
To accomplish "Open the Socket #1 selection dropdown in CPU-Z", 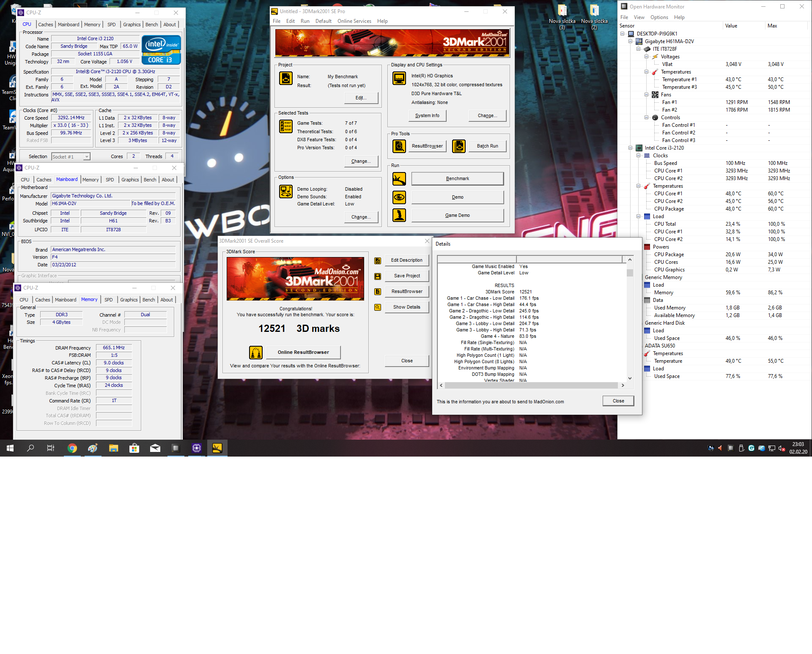I will point(87,157).
